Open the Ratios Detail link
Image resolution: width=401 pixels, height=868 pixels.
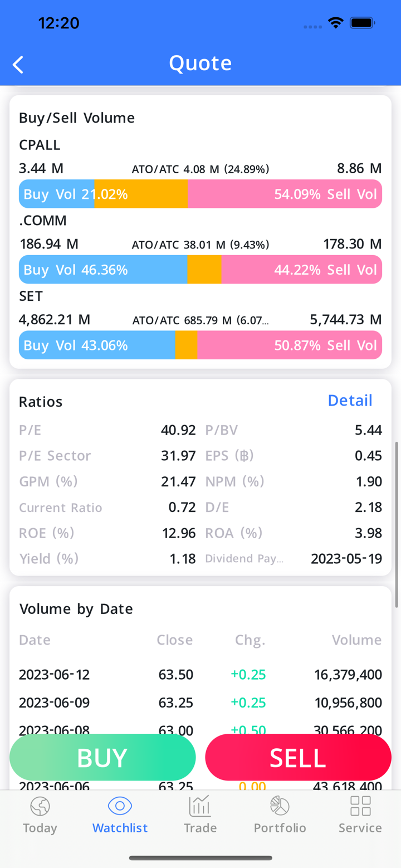click(350, 401)
